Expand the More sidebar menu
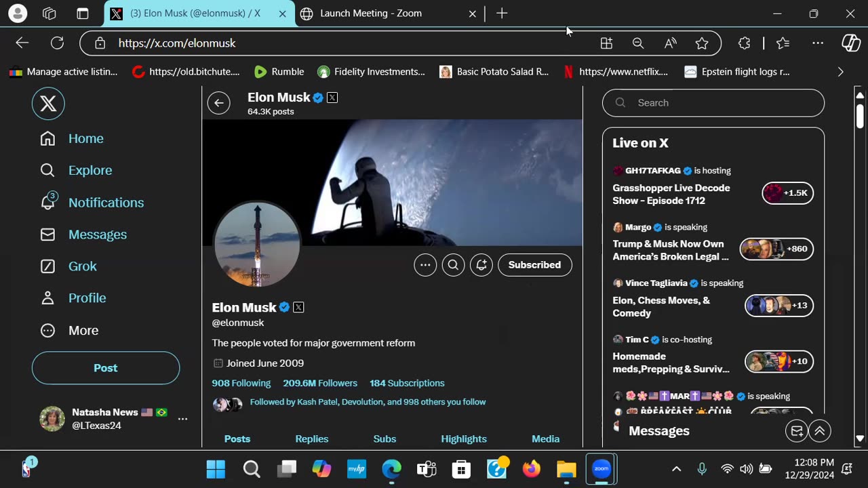The width and height of the screenshot is (868, 488). click(69, 330)
